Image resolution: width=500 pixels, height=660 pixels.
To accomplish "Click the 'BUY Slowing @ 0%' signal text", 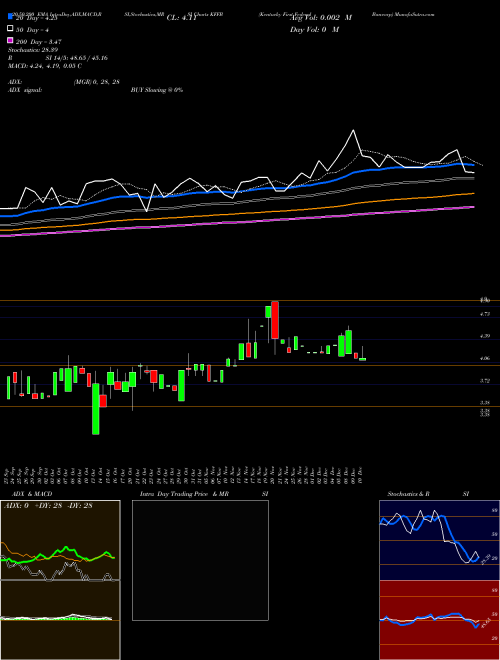I will (157, 90).
